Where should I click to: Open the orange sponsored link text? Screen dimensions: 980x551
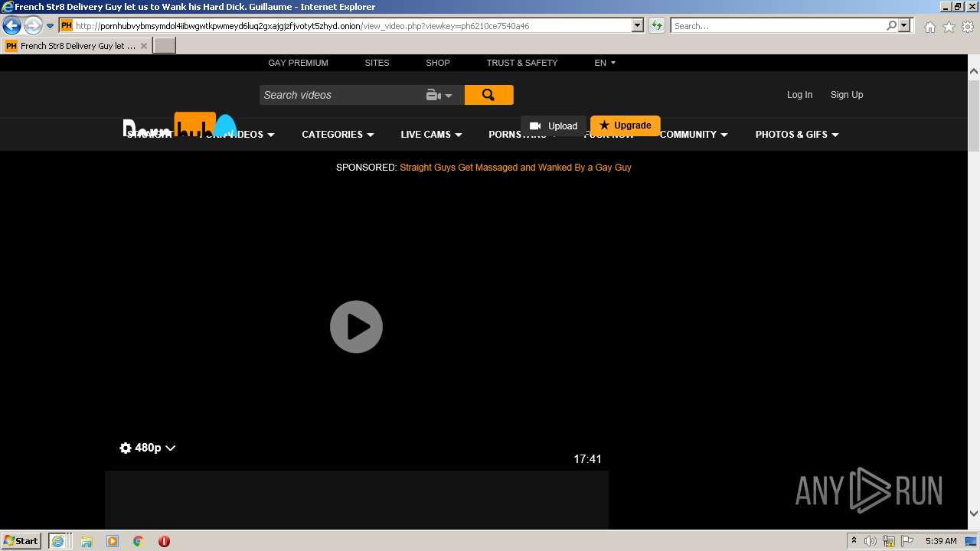point(515,168)
